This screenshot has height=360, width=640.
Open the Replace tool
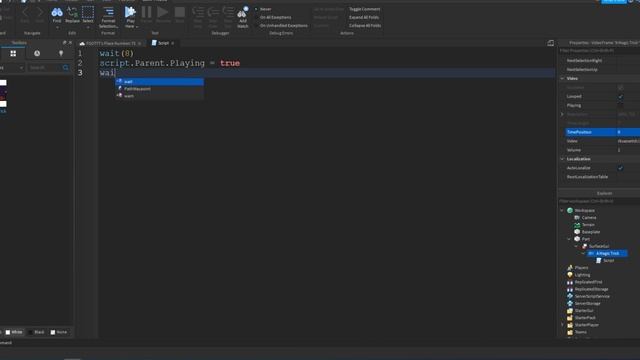click(72, 13)
